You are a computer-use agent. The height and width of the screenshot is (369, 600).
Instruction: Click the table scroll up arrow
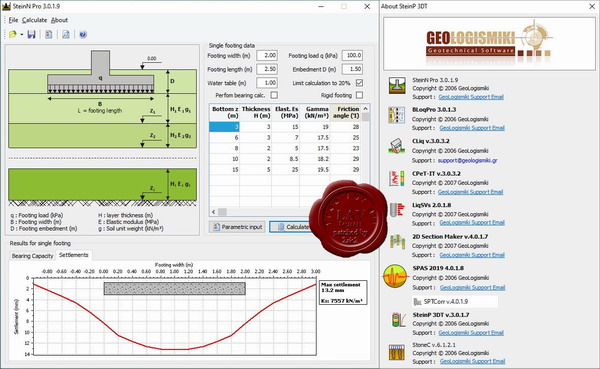tap(365, 108)
